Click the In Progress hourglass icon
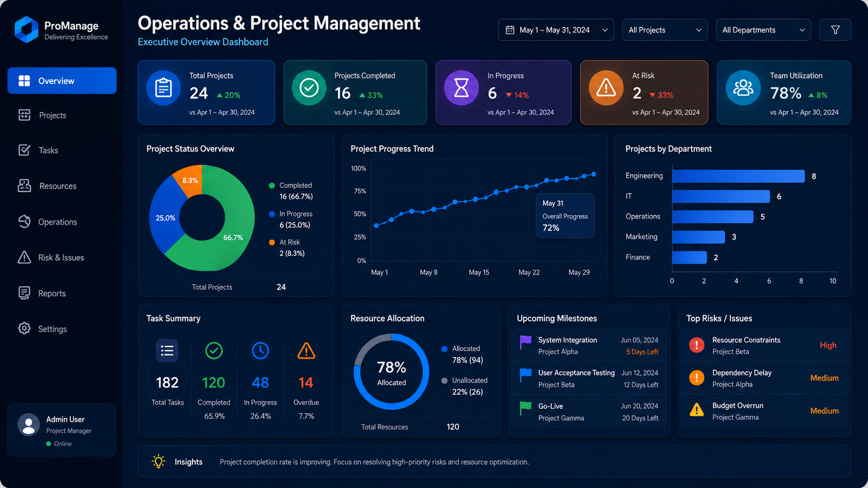 coord(461,88)
